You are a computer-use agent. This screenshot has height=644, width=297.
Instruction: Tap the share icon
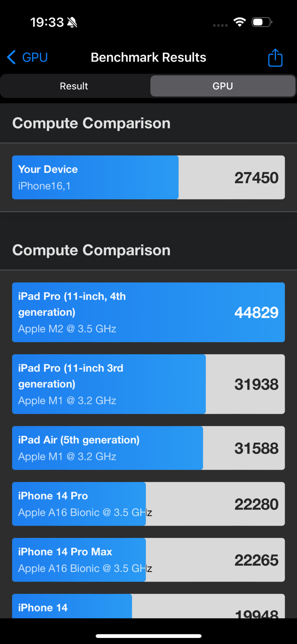coord(275,58)
